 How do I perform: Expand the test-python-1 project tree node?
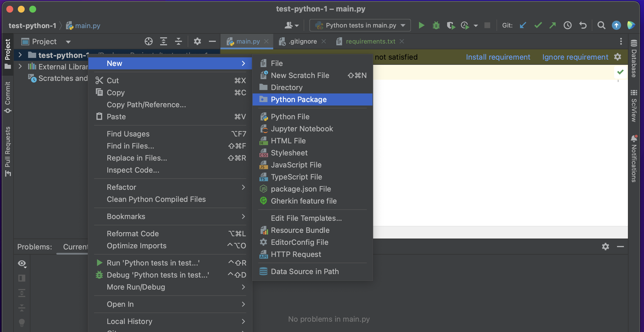pos(20,55)
